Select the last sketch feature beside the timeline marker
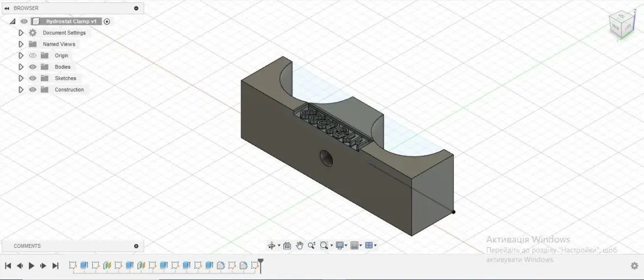This screenshot has width=644, height=280. 254,265
